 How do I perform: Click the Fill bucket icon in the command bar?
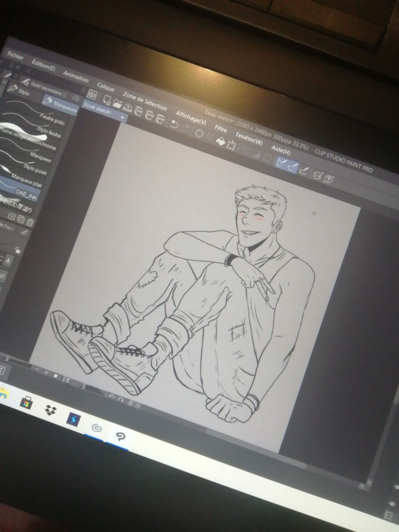click(x=221, y=141)
